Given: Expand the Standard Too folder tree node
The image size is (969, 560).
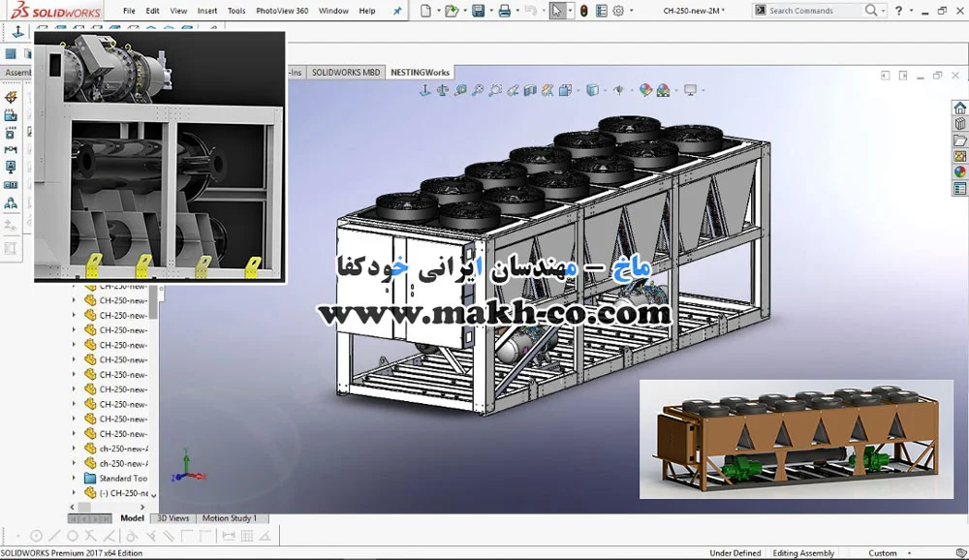Looking at the screenshot, I should click(x=75, y=478).
